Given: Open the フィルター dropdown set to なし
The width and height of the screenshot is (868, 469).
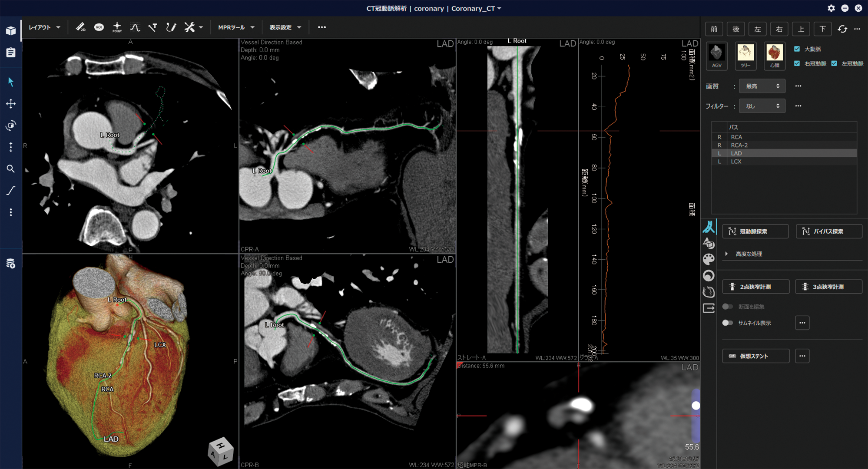Looking at the screenshot, I should coord(762,106).
